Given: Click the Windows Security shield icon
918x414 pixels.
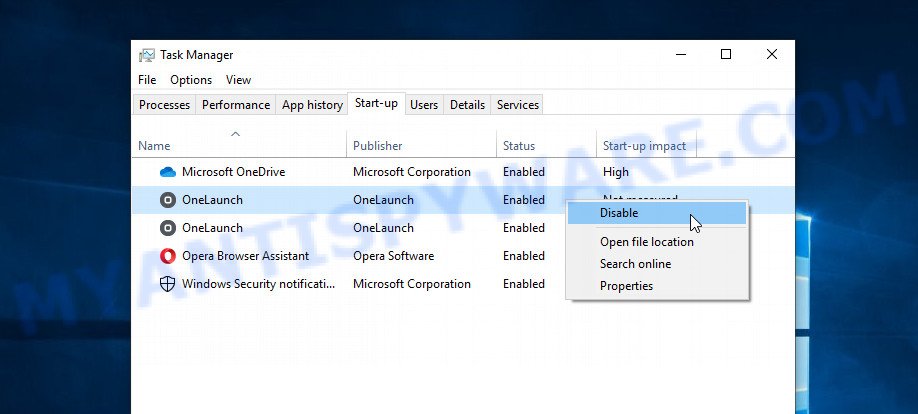Looking at the screenshot, I should (x=167, y=284).
